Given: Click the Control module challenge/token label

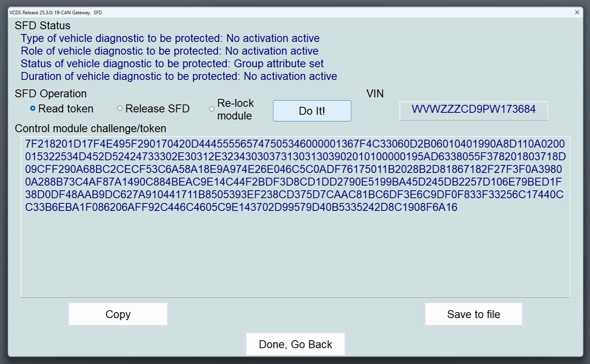Looking at the screenshot, I should (x=90, y=129).
